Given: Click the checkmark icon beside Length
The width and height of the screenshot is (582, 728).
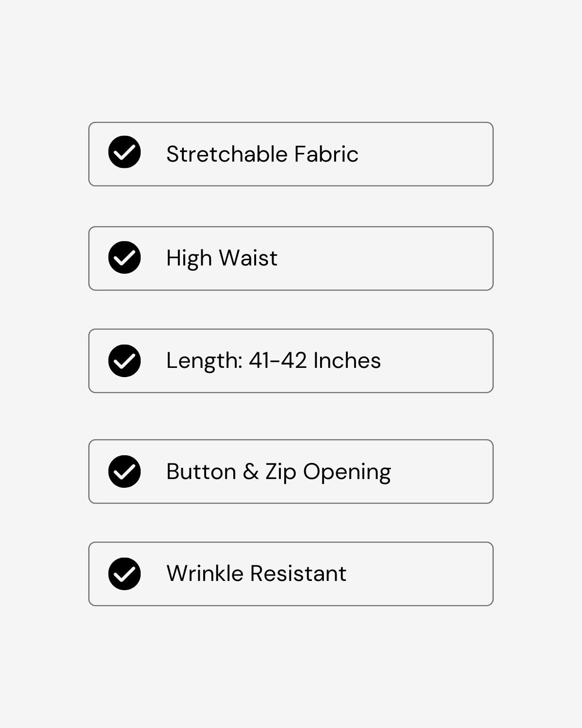Looking at the screenshot, I should pos(125,361).
